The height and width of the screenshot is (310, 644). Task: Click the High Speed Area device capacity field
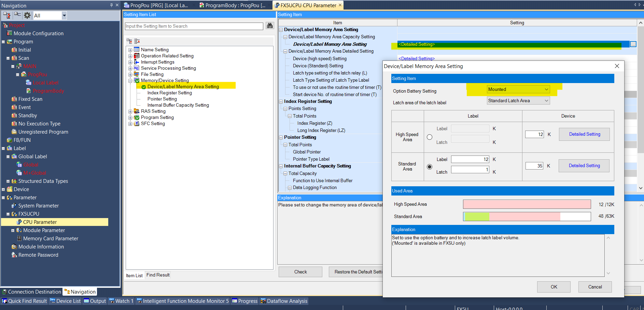pos(534,134)
